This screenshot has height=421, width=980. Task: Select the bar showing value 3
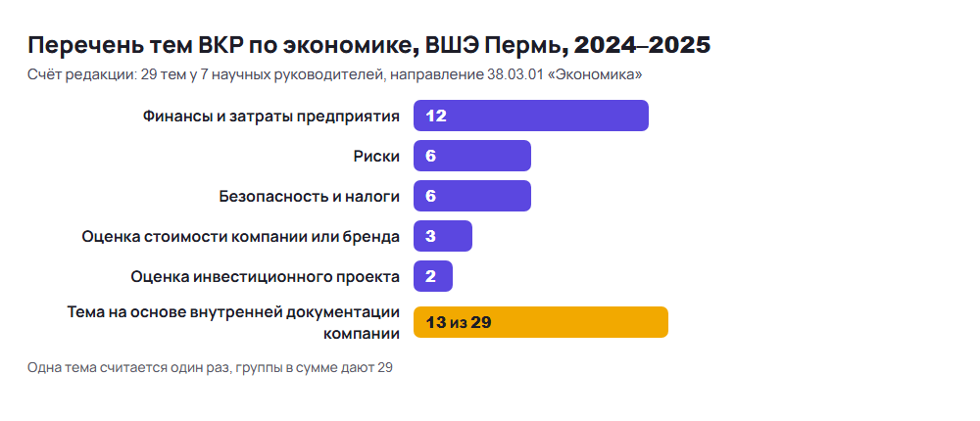click(443, 236)
